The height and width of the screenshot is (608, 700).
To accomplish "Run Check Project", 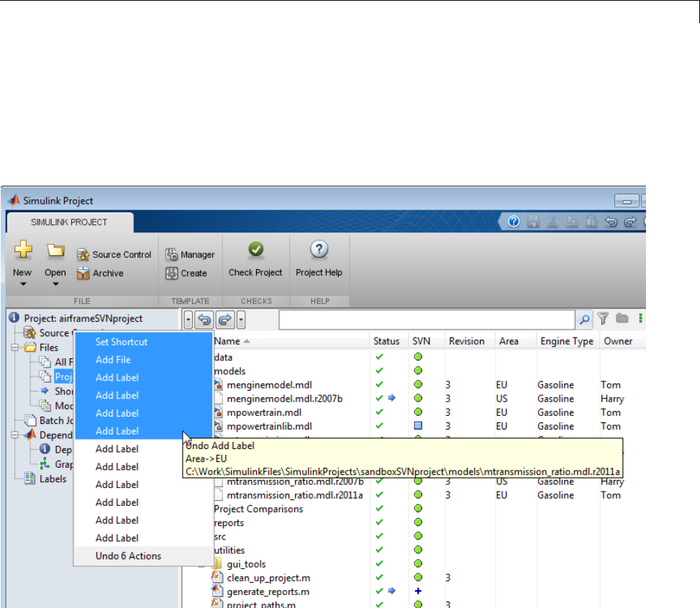I will tap(255, 259).
